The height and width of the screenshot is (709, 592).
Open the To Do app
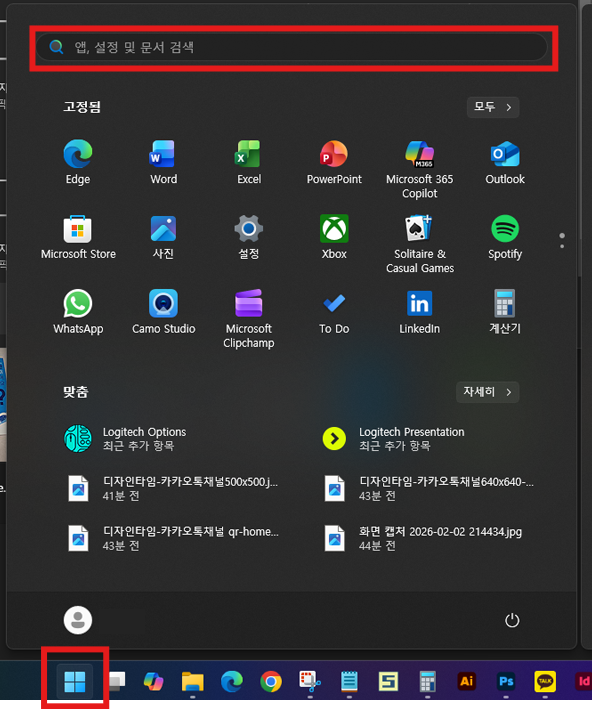click(334, 312)
